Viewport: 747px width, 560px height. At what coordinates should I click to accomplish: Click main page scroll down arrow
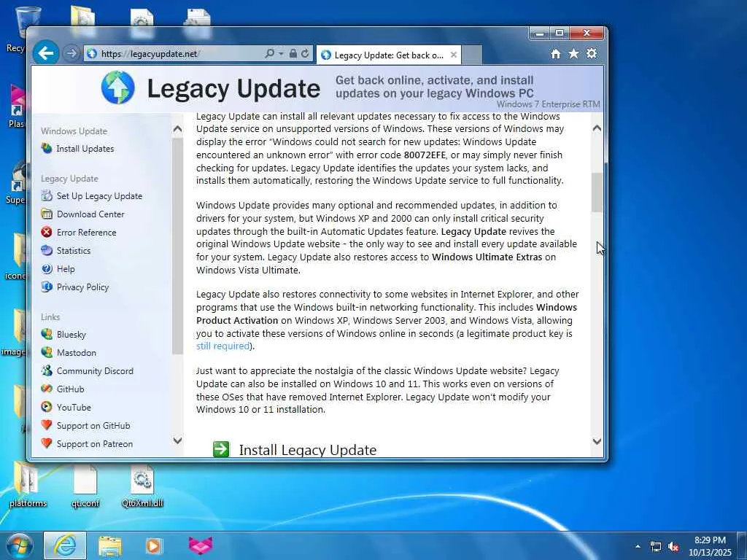pos(597,441)
